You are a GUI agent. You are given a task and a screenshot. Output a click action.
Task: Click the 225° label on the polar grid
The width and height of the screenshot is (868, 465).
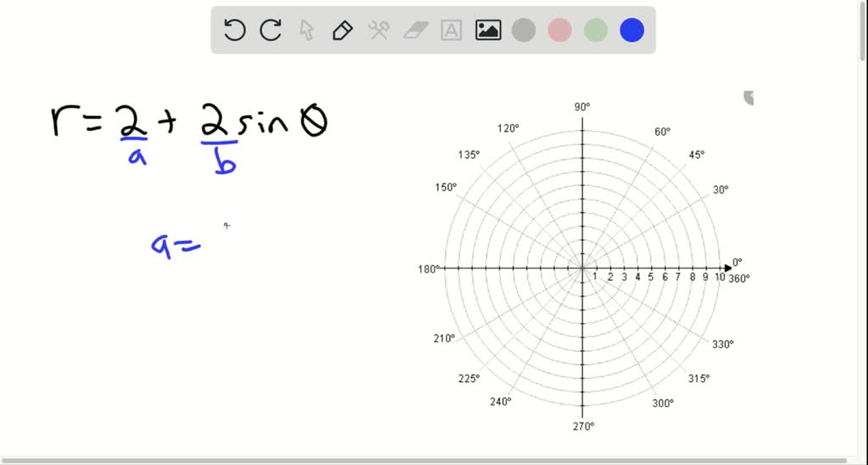469,378
